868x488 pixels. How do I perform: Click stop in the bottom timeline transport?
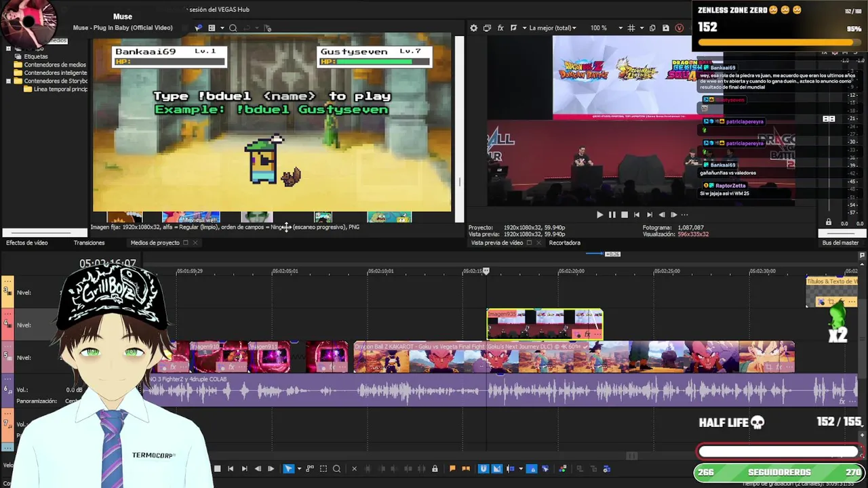[217, 468]
